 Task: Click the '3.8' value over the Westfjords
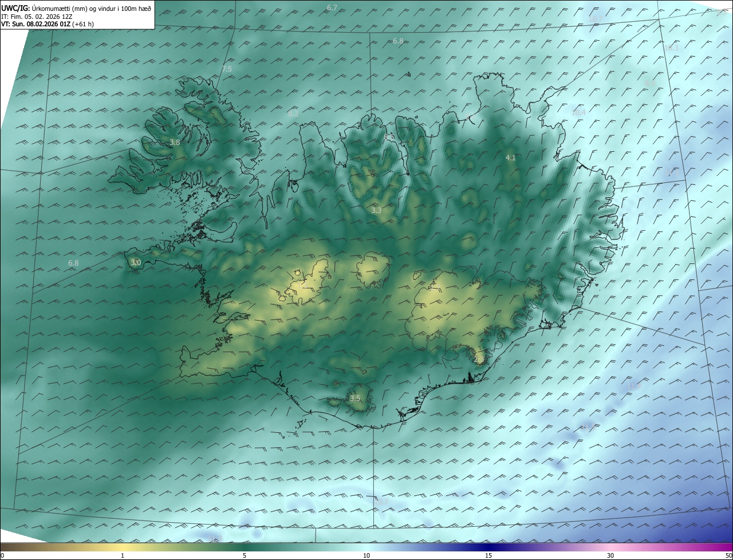pyautogui.click(x=175, y=142)
